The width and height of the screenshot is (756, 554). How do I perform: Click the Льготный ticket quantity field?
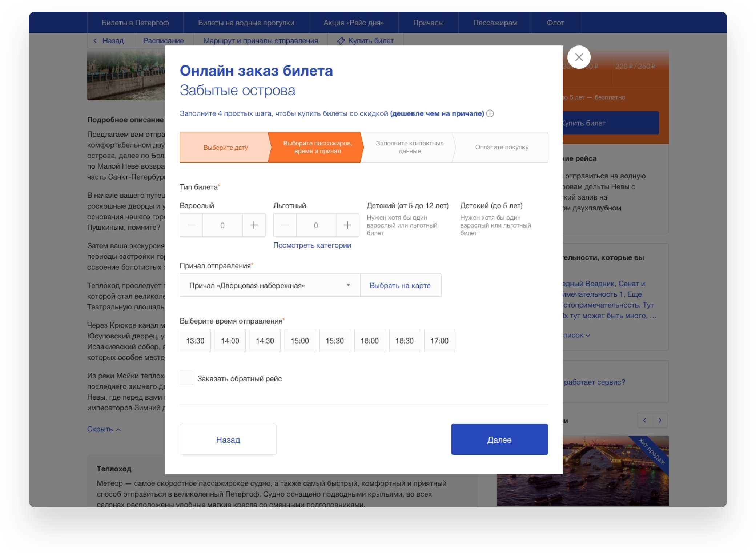coord(316,225)
